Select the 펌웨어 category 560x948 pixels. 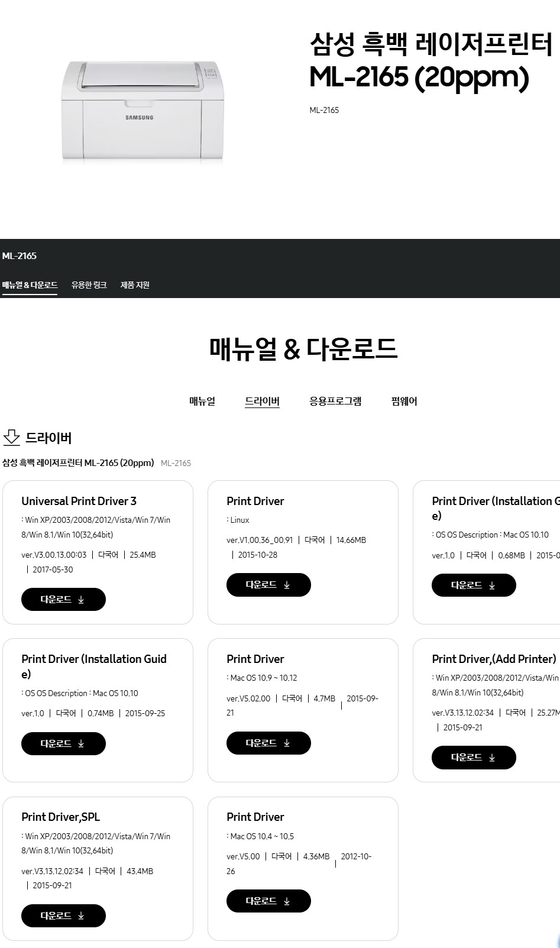coord(404,401)
